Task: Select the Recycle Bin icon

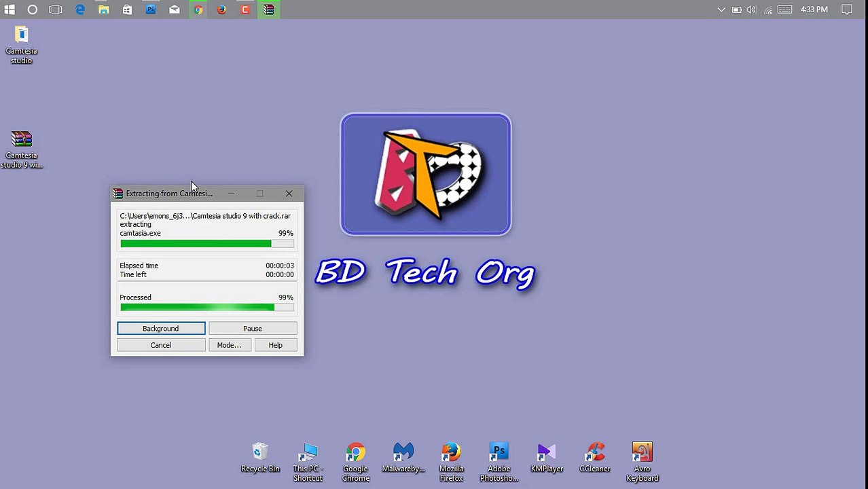Action: tap(260, 458)
